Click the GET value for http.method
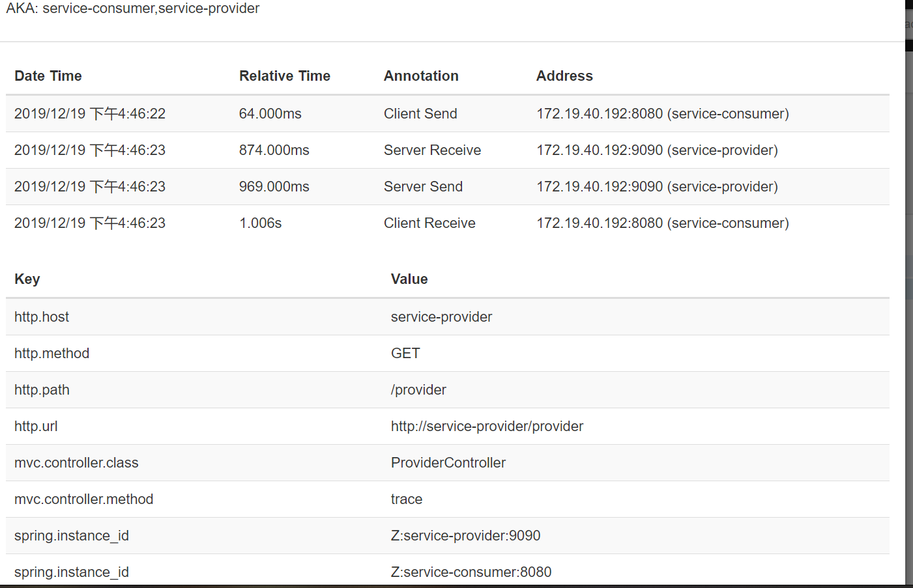913x588 pixels. (405, 354)
